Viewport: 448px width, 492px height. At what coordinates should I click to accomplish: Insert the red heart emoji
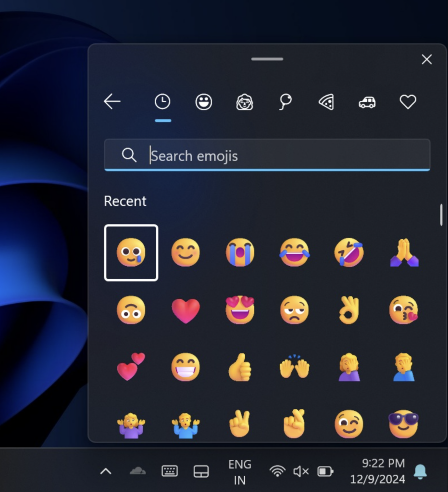[x=186, y=310]
